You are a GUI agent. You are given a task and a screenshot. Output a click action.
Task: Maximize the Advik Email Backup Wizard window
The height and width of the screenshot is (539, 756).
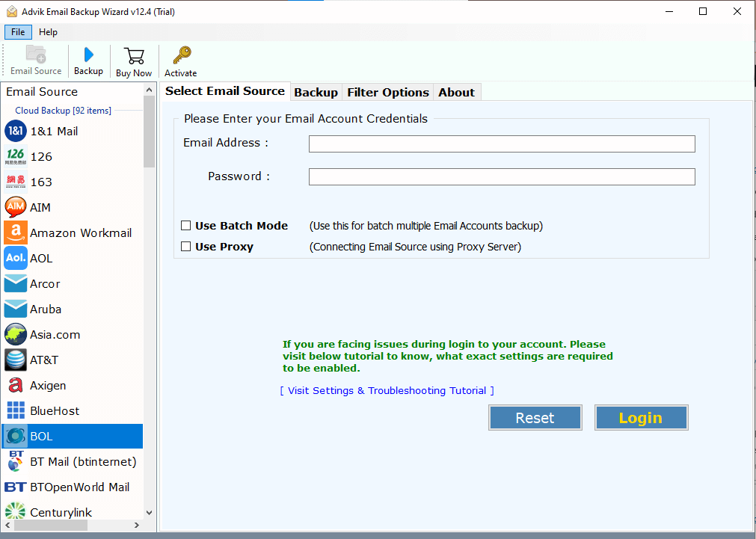pos(703,11)
